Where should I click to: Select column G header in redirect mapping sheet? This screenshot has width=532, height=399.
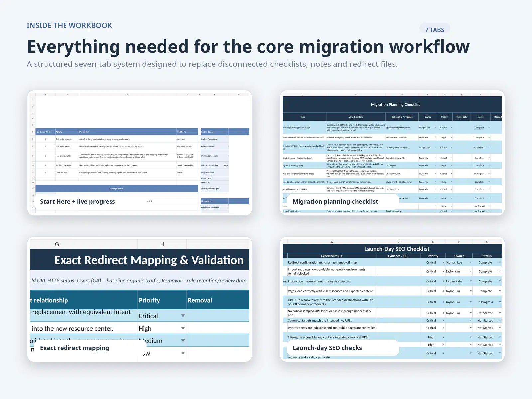[57, 244]
